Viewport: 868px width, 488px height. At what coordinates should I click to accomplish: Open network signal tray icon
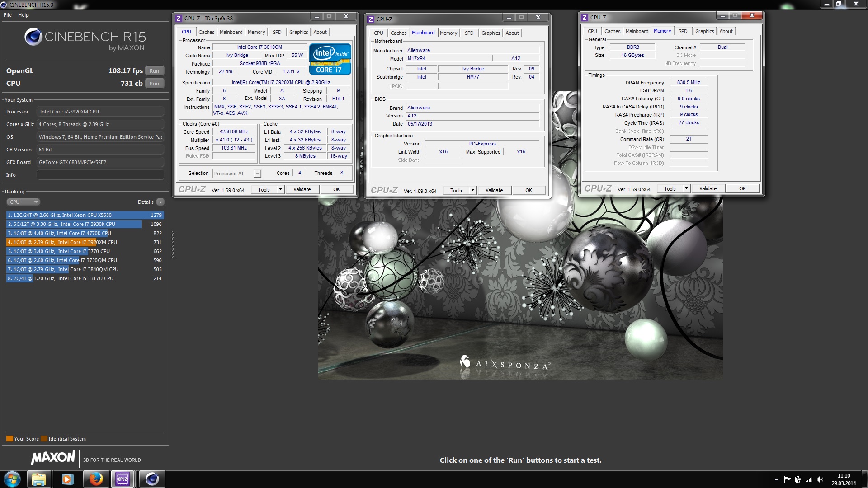click(809, 479)
